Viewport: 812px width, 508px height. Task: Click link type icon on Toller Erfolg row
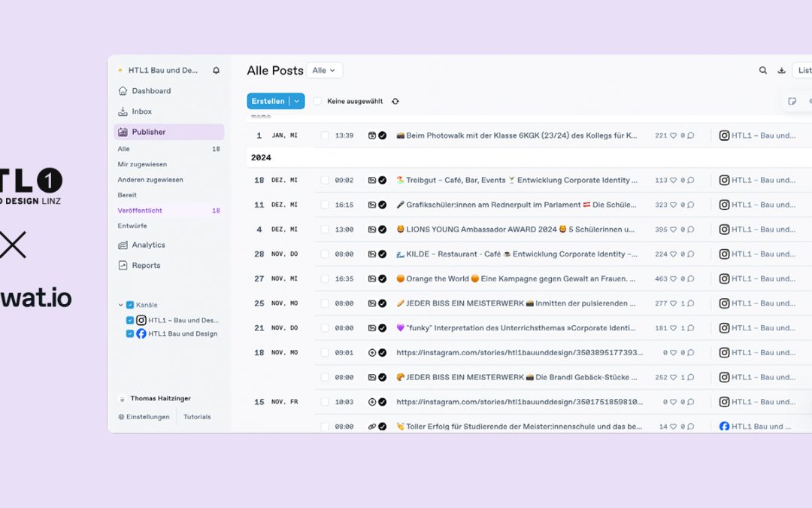(372, 427)
